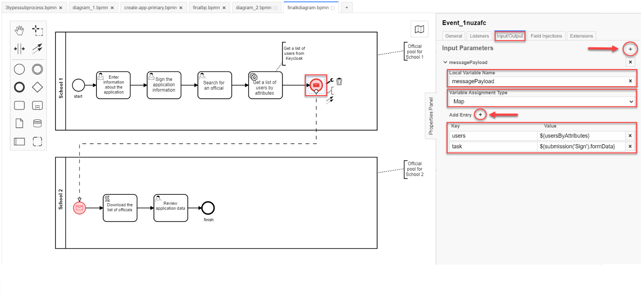Select the finish end event

(x=208, y=208)
